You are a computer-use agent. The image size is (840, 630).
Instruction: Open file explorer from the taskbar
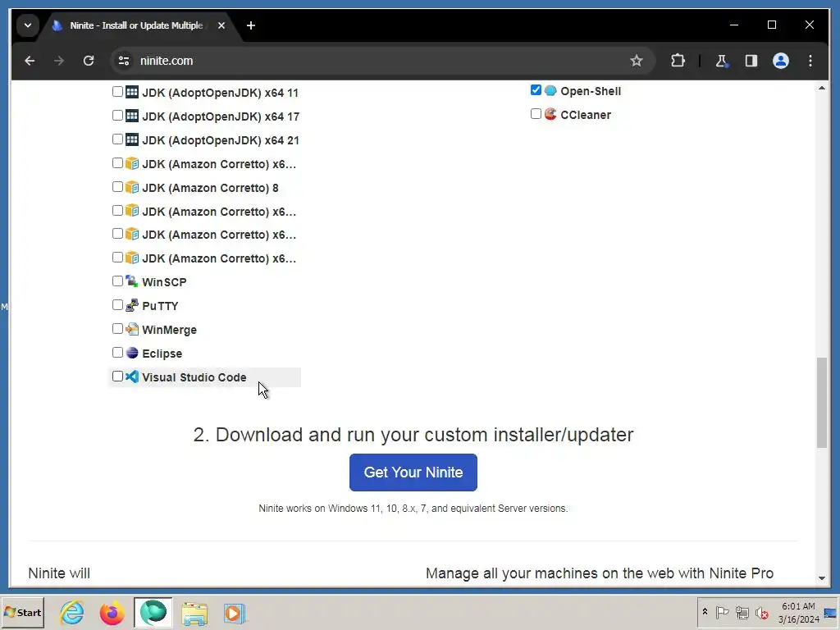pyautogui.click(x=194, y=612)
